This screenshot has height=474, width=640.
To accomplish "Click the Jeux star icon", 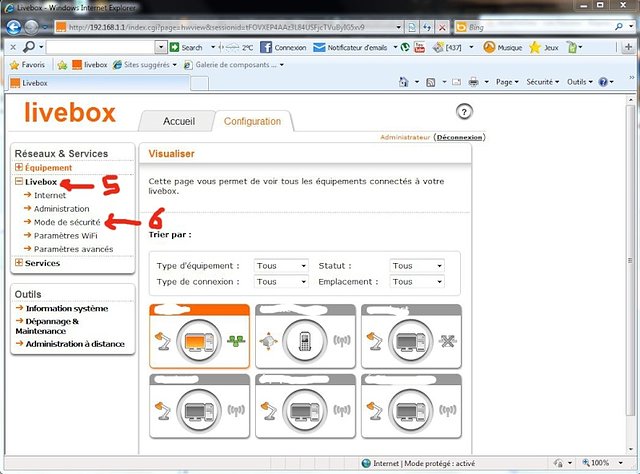I will pyautogui.click(x=537, y=47).
